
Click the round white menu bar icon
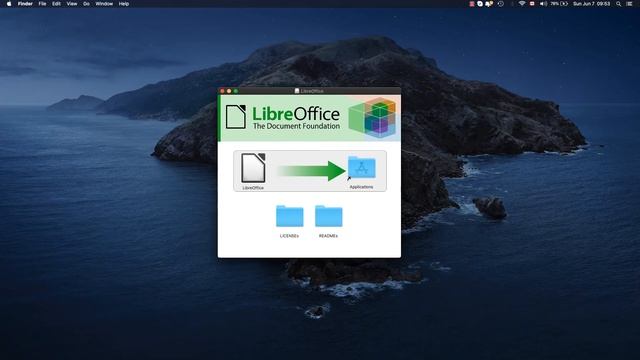coord(480,4)
